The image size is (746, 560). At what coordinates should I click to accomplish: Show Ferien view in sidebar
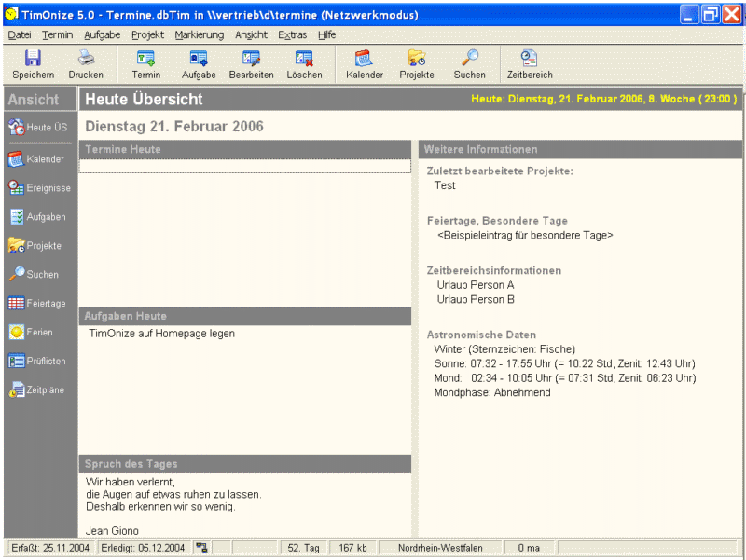[x=31, y=333]
